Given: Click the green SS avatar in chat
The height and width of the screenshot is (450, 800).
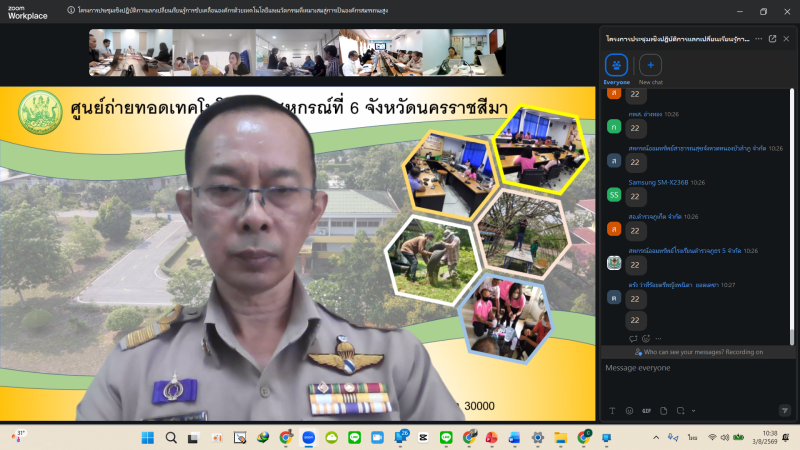Looking at the screenshot, I should [x=614, y=194].
